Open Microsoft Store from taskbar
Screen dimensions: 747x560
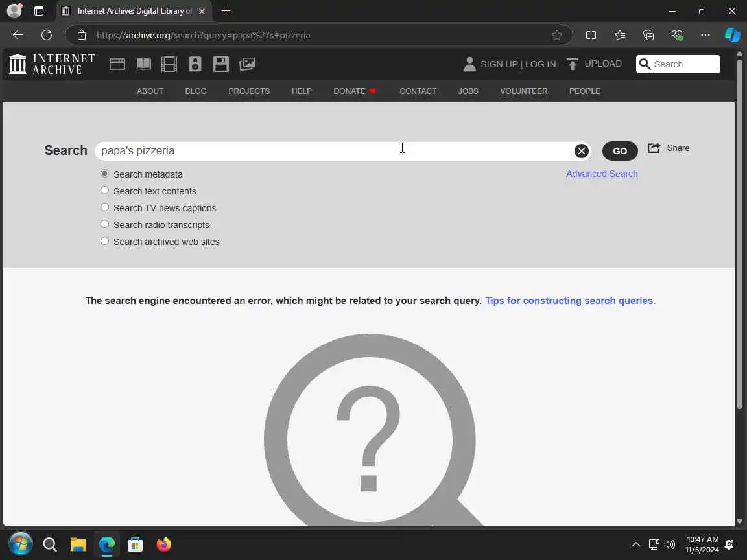pos(136,544)
